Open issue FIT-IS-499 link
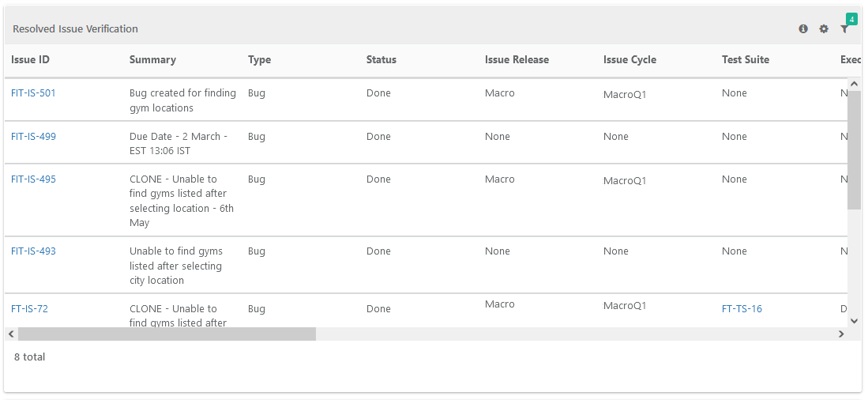Viewport: 868px width, 400px height. click(x=33, y=137)
